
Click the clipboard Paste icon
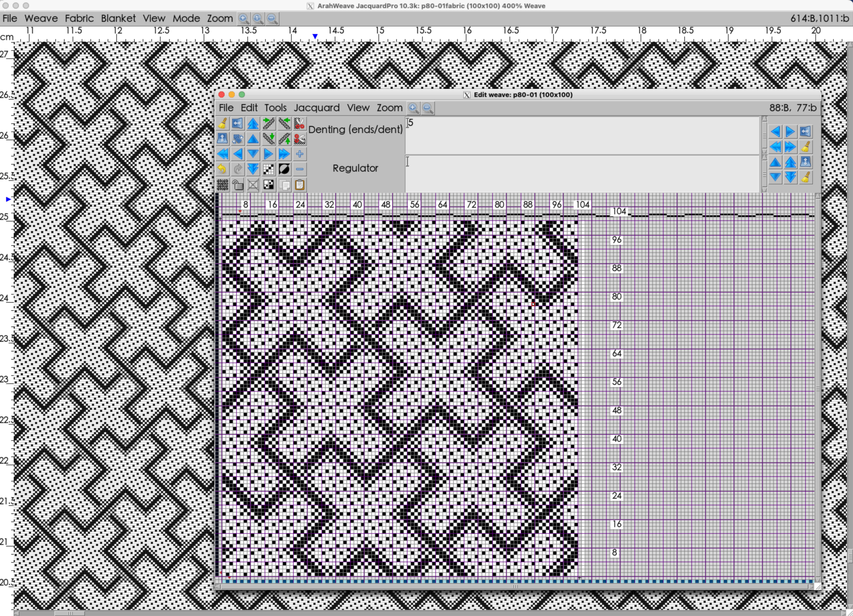[x=300, y=185]
